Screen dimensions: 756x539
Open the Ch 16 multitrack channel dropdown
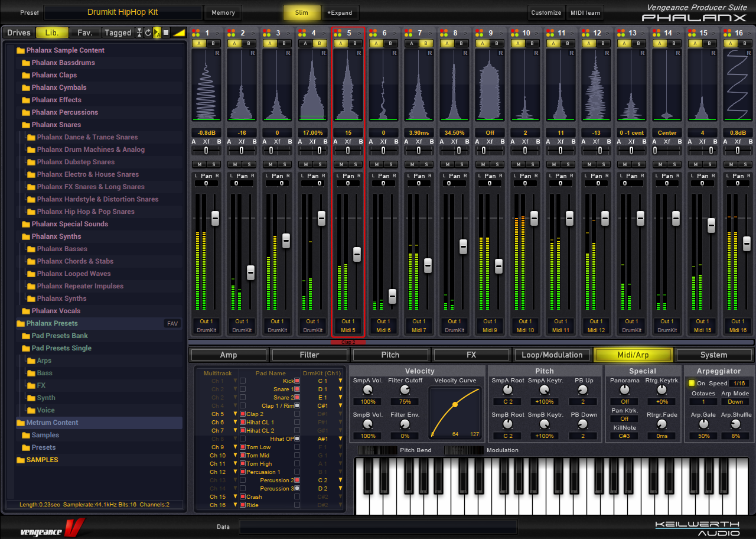tap(236, 505)
